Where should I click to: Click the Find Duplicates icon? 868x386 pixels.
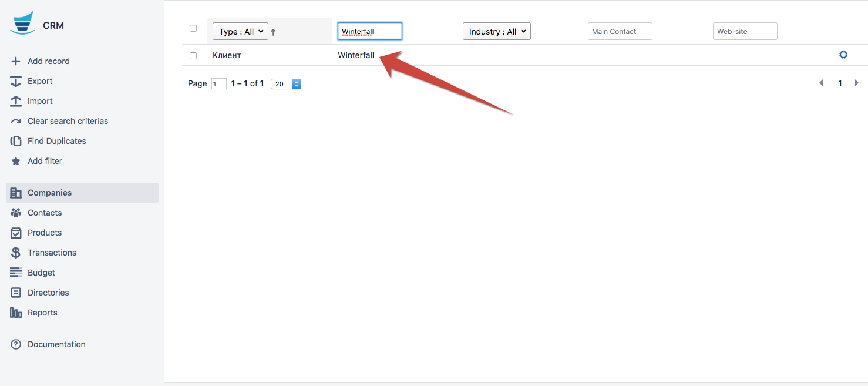pyautogui.click(x=16, y=141)
